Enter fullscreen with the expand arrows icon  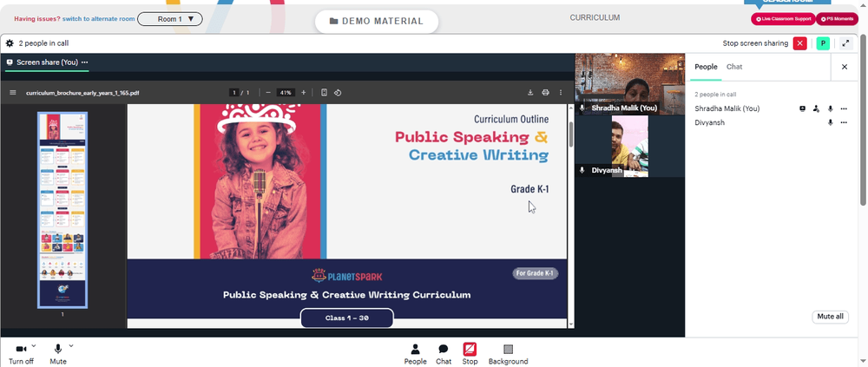[845, 43]
